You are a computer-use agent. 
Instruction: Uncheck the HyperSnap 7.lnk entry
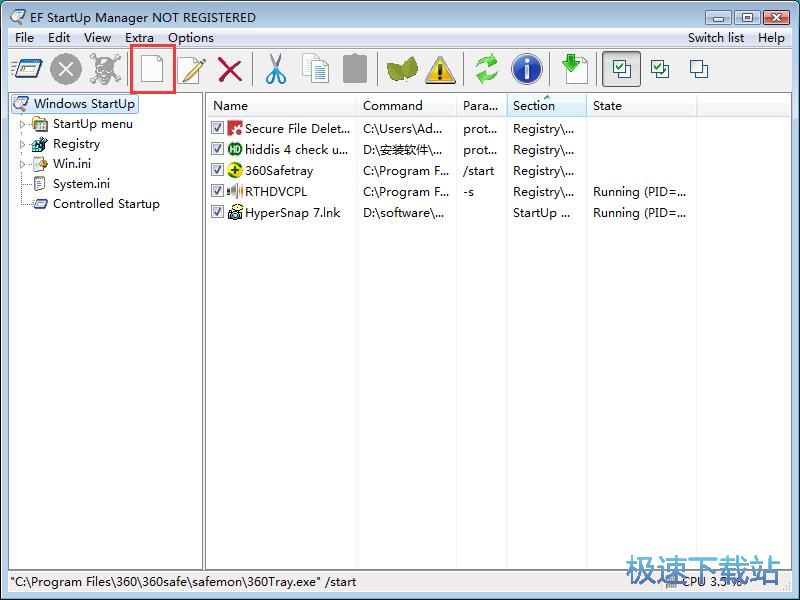point(217,212)
